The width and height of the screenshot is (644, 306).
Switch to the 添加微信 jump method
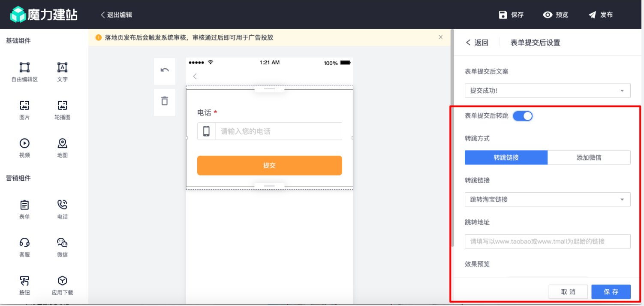click(x=589, y=158)
